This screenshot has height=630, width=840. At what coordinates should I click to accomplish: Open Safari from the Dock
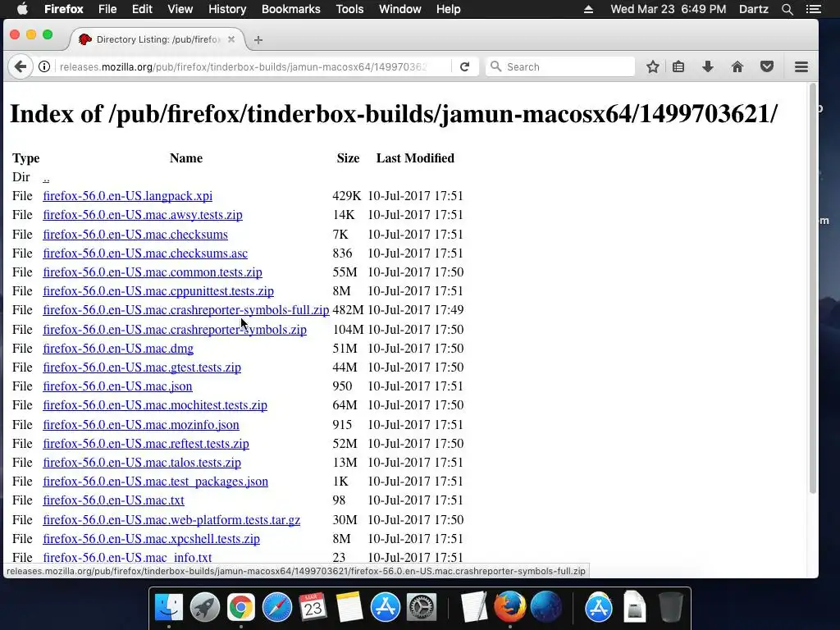click(277, 608)
